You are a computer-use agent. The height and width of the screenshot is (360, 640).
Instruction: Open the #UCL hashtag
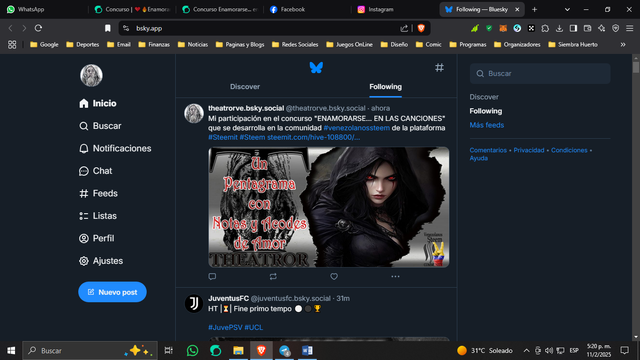[253, 327]
